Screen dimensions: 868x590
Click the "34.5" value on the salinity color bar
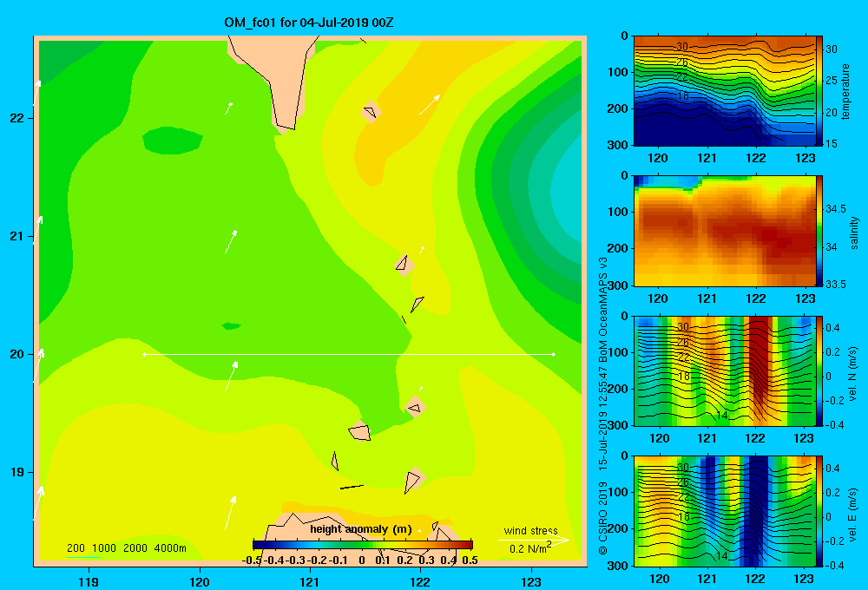(835, 208)
